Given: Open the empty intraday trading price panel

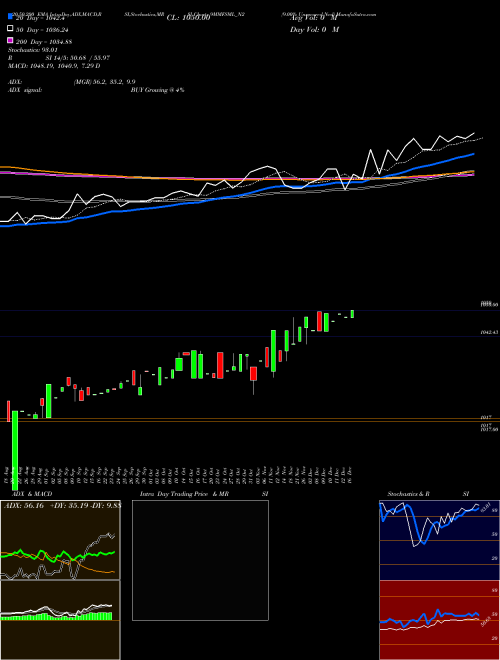Looking at the screenshot, I should (200, 560).
